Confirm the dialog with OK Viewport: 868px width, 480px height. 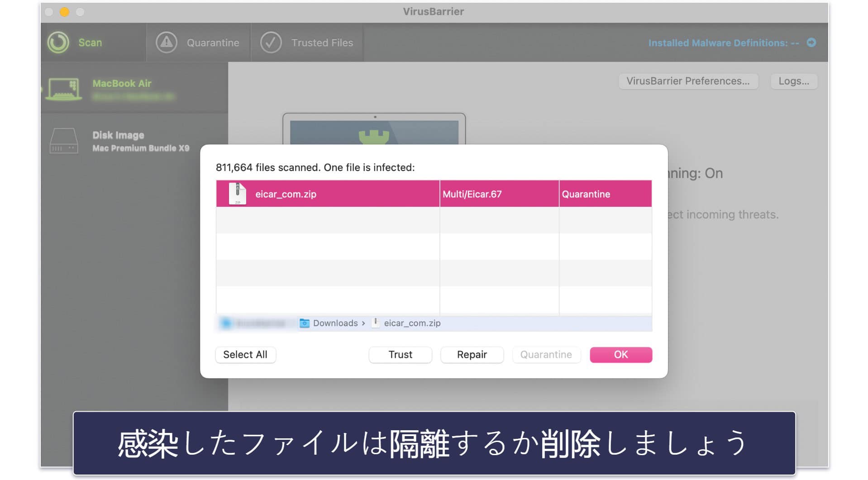click(621, 355)
